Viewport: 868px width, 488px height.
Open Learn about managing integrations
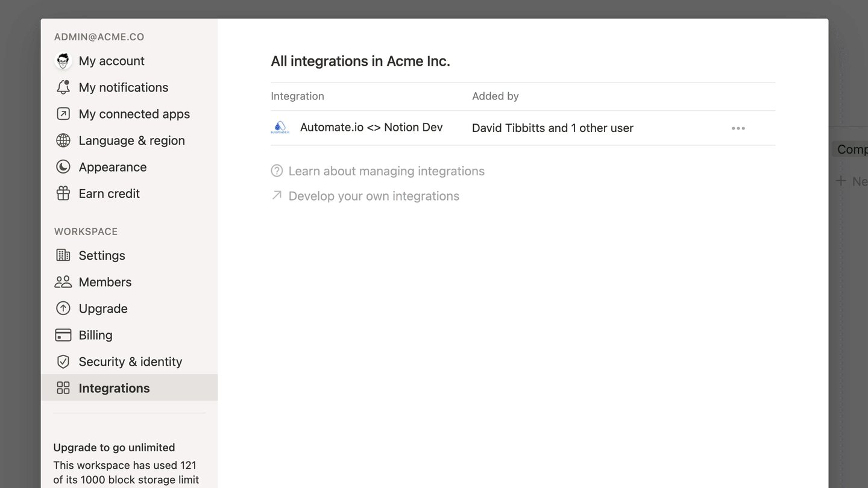point(386,170)
